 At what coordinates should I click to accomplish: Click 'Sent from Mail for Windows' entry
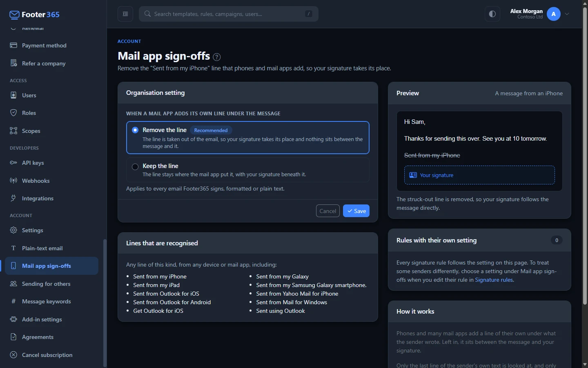[292, 302]
